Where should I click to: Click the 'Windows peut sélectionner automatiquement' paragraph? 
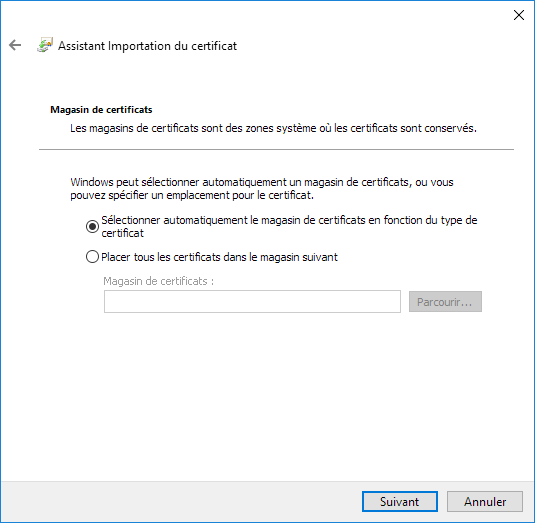[262, 189]
